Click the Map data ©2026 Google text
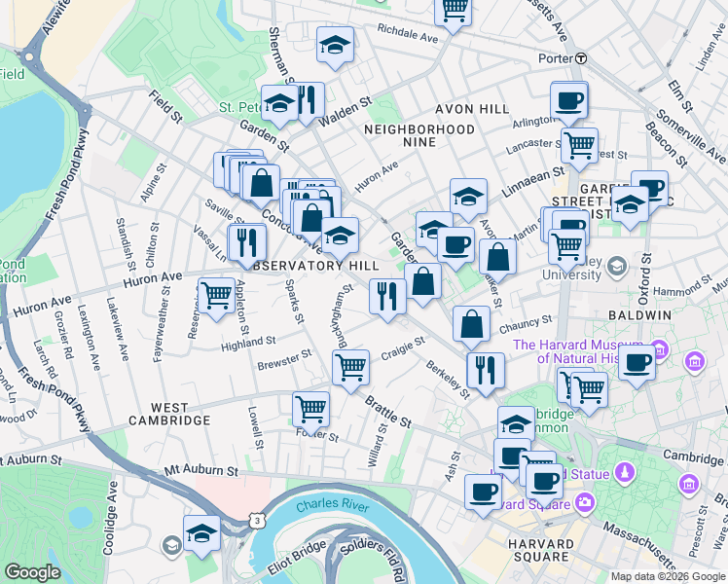The image size is (728, 584). [669, 577]
